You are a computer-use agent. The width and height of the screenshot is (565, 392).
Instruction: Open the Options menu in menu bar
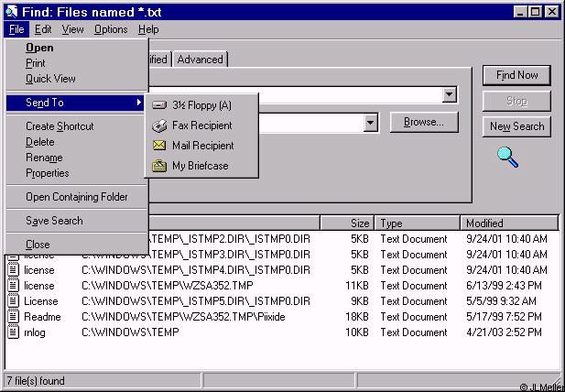pos(111,29)
